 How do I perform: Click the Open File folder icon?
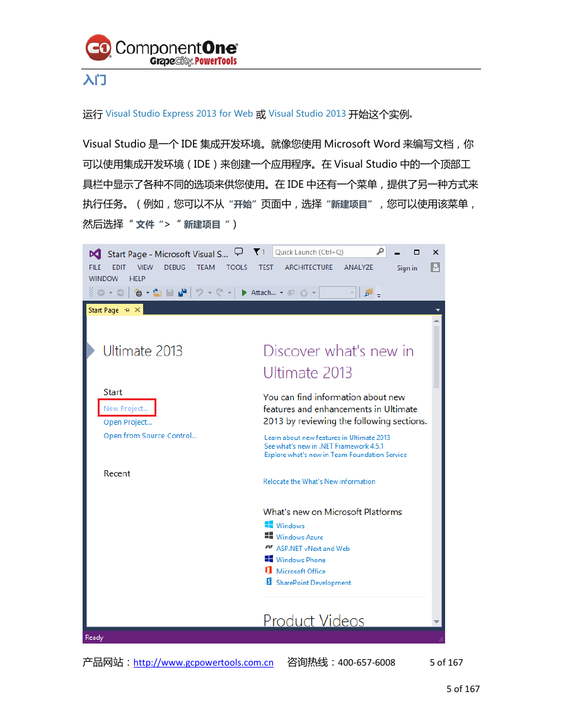(x=158, y=292)
